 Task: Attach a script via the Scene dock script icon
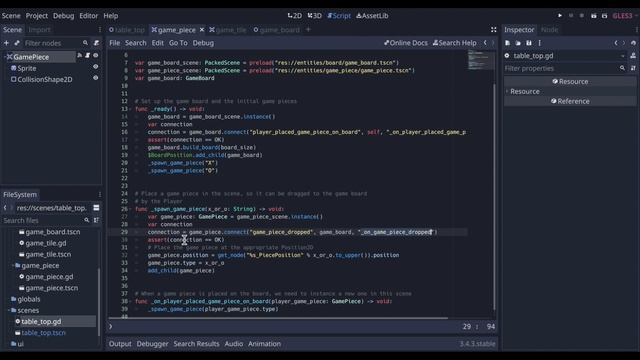coord(96,43)
